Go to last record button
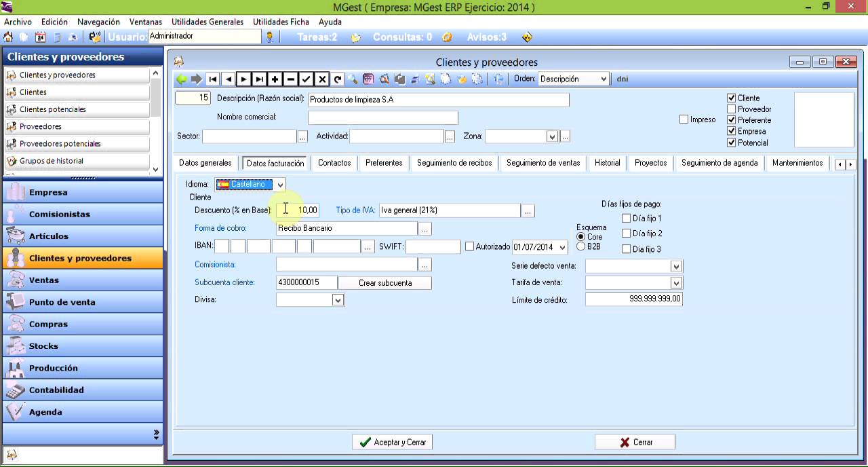868x467 pixels. (259, 79)
